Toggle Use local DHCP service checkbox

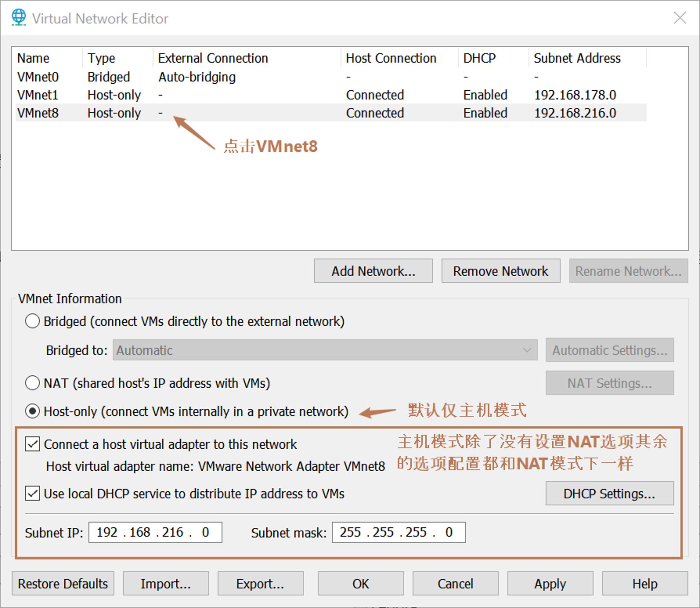tap(32, 493)
